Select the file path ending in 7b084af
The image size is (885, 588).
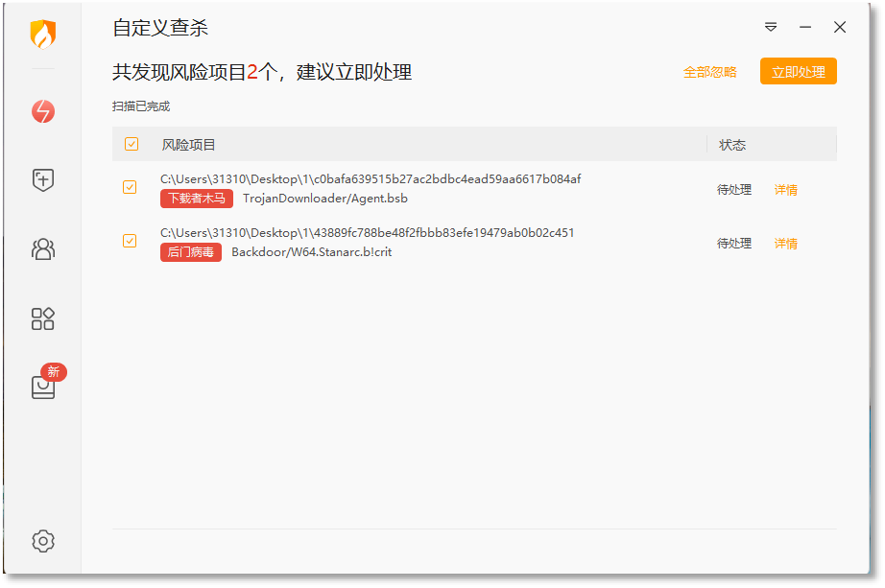pyautogui.click(x=371, y=178)
